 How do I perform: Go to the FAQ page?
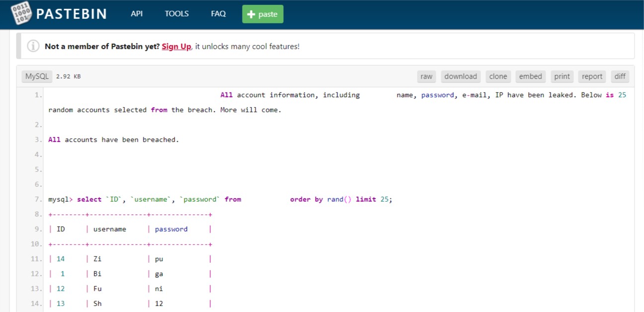[218, 14]
